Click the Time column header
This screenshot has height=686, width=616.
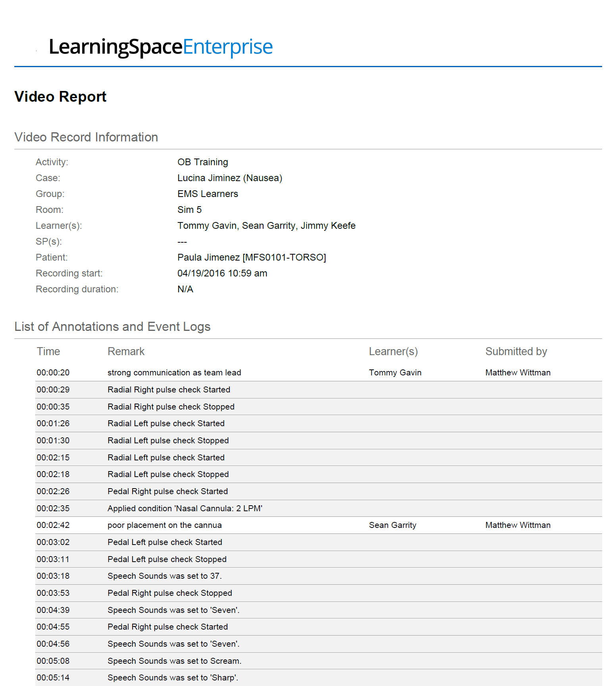coord(48,352)
